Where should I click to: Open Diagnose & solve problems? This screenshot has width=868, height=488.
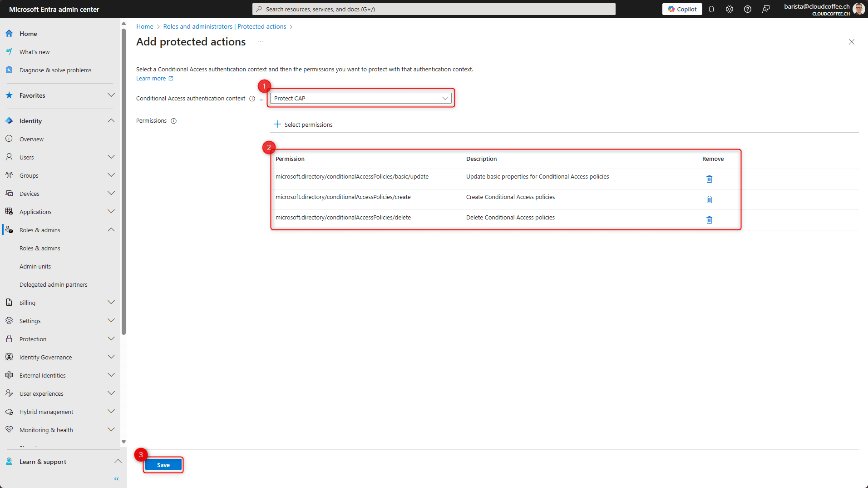point(55,70)
